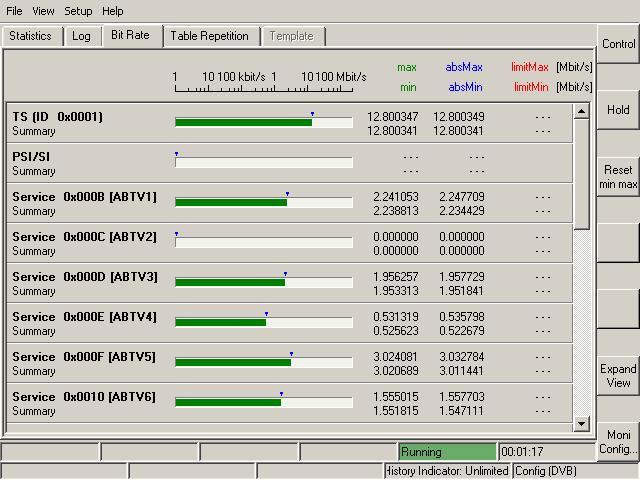This screenshot has height=480, width=640.
Task: Open Moni Config button
Action: click(x=618, y=442)
